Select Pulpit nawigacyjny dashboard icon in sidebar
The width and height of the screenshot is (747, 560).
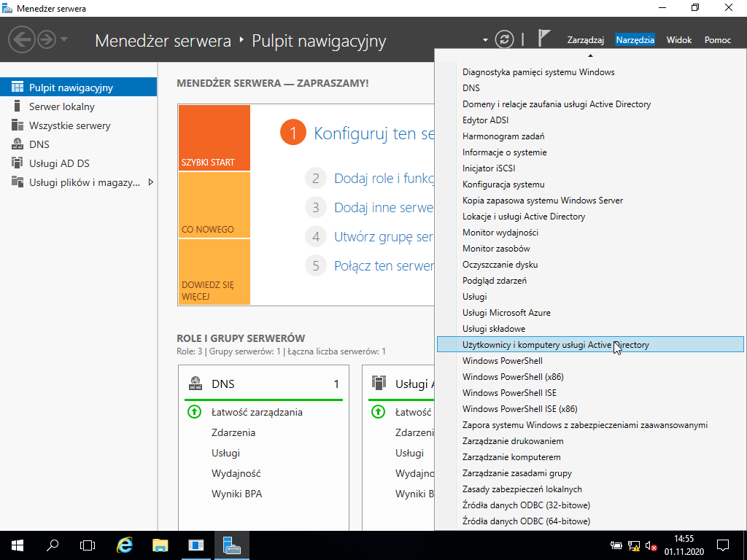coord(18,87)
